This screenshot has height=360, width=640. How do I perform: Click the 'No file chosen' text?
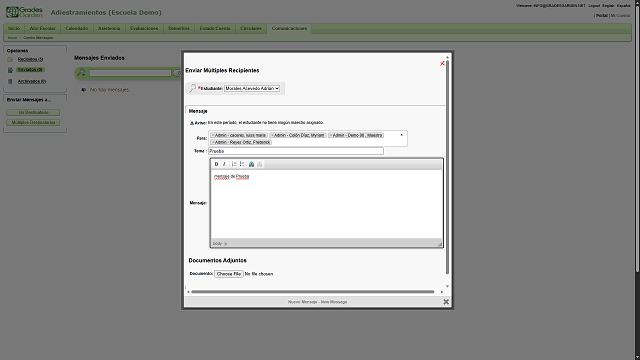point(259,274)
